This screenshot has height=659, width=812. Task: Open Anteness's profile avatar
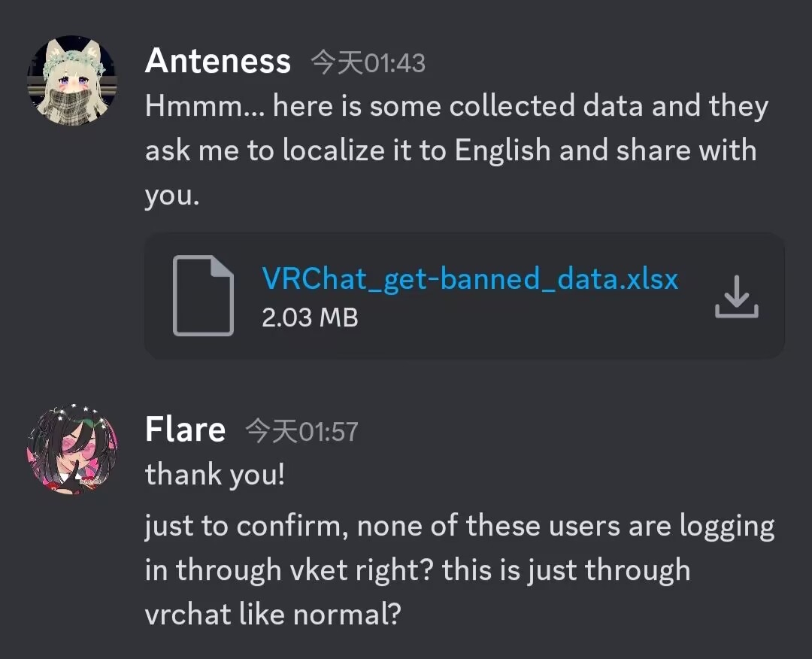[x=71, y=80]
